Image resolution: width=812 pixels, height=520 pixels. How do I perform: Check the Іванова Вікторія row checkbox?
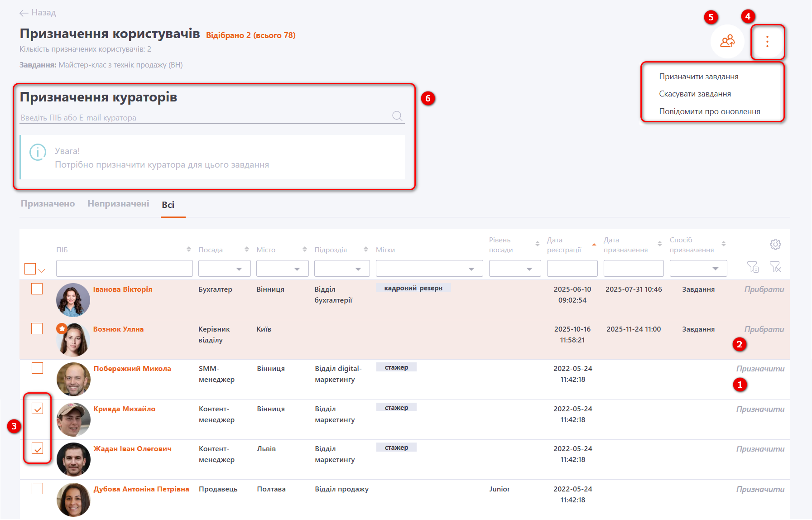pyautogui.click(x=37, y=289)
